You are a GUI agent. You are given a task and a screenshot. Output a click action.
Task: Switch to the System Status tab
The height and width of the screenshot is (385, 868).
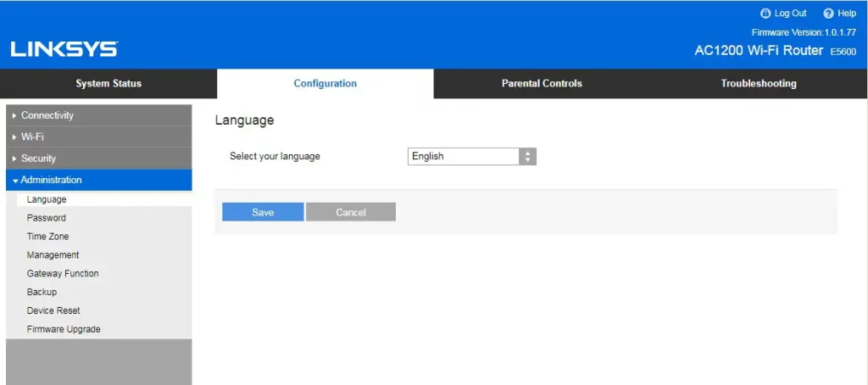[x=108, y=84]
